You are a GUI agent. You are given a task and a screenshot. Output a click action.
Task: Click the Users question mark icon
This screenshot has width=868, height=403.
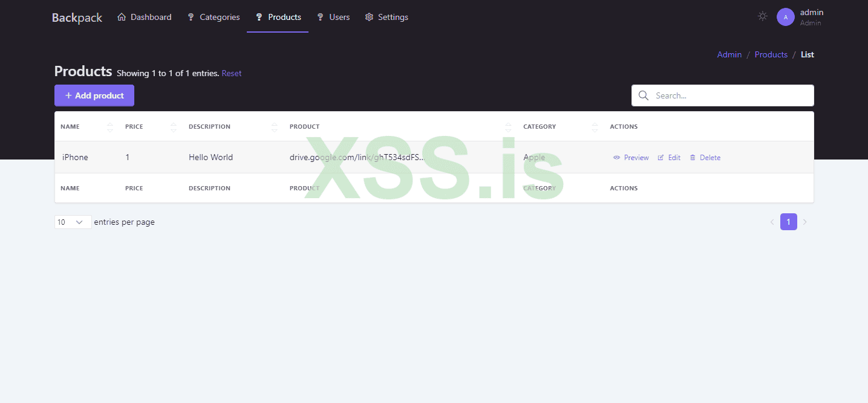[x=321, y=17]
